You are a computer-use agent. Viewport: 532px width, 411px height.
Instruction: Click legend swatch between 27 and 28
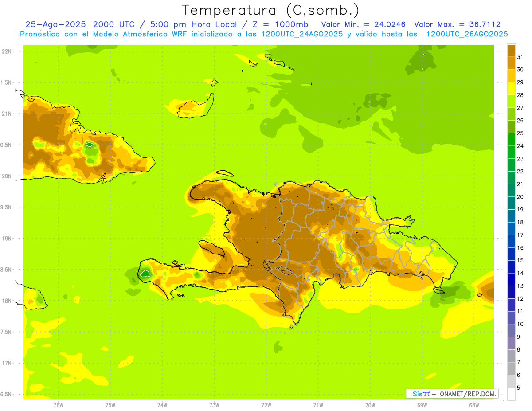511,102
